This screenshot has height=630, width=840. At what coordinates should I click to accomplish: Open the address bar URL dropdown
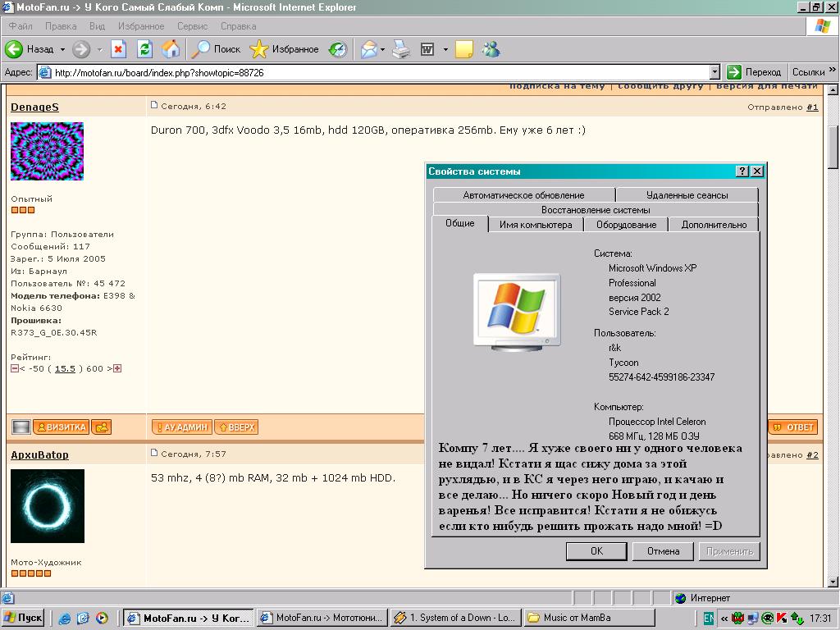714,72
